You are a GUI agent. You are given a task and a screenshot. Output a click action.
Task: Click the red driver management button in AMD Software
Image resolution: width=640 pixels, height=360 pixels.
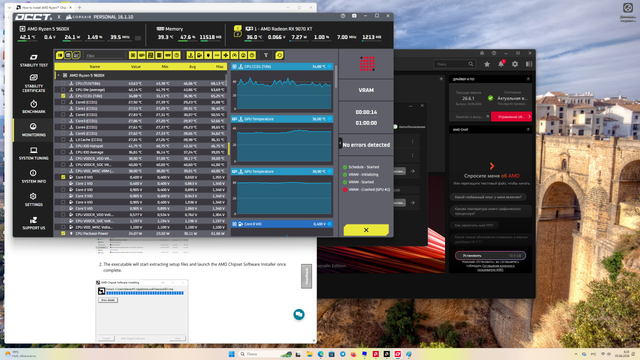click(511, 117)
